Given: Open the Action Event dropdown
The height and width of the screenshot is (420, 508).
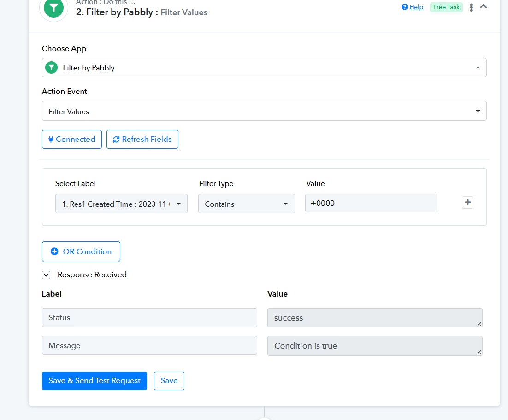Looking at the screenshot, I should [264, 111].
